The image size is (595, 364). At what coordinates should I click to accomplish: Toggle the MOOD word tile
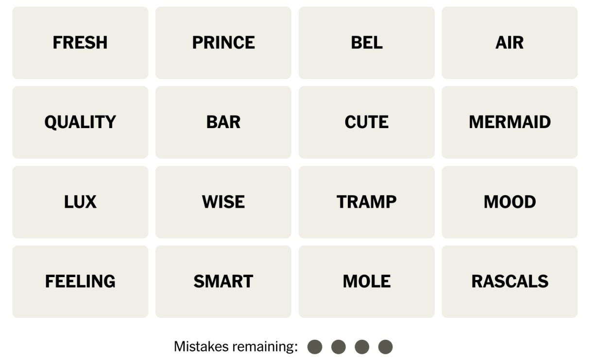point(510,202)
